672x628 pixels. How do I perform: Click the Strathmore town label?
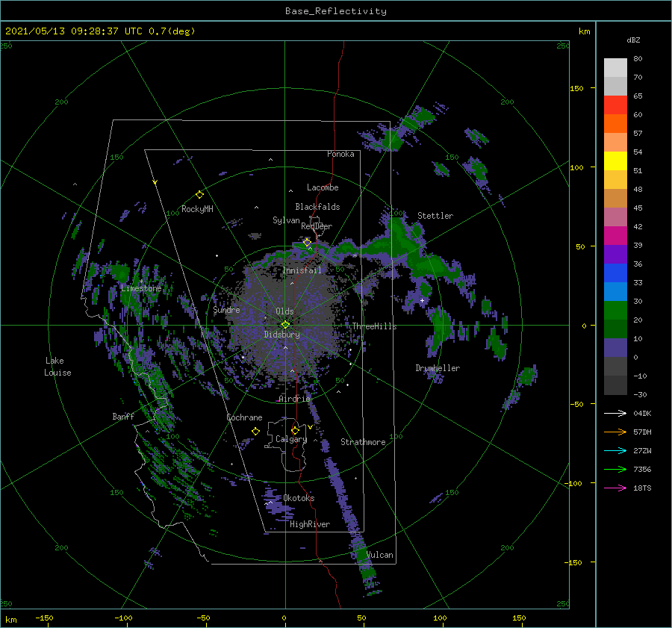[363, 442]
